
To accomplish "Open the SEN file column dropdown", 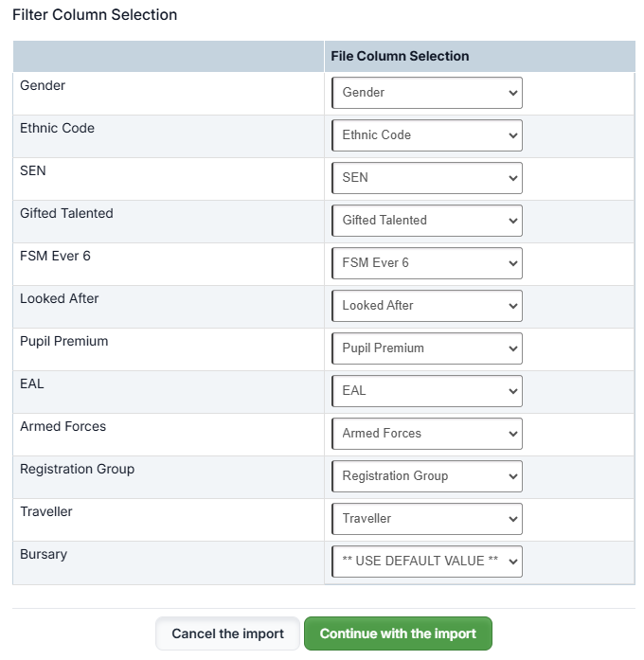I will (426, 178).
